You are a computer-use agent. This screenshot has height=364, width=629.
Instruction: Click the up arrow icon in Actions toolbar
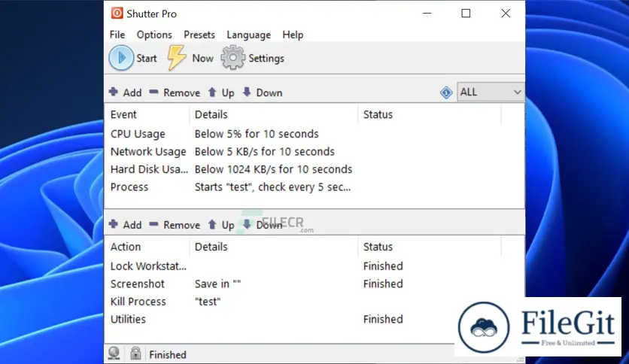click(x=212, y=225)
